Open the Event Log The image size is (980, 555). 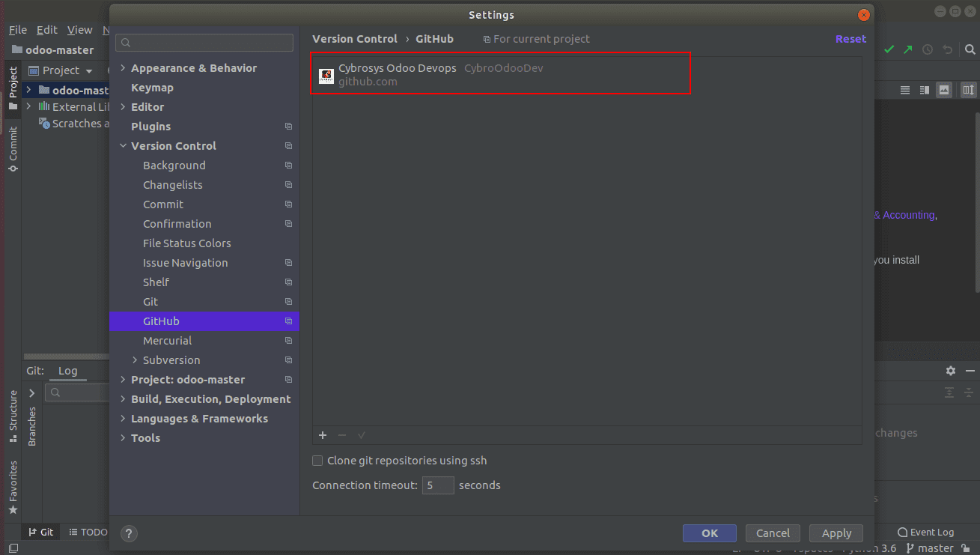[926, 533]
